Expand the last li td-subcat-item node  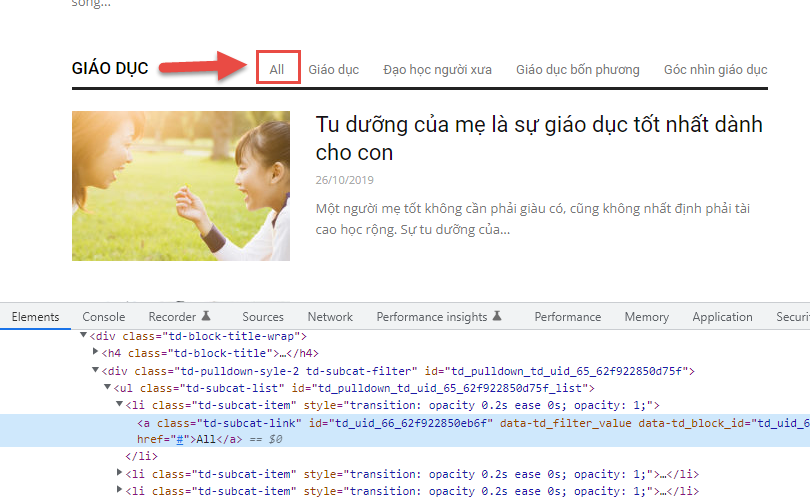[x=119, y=490]
